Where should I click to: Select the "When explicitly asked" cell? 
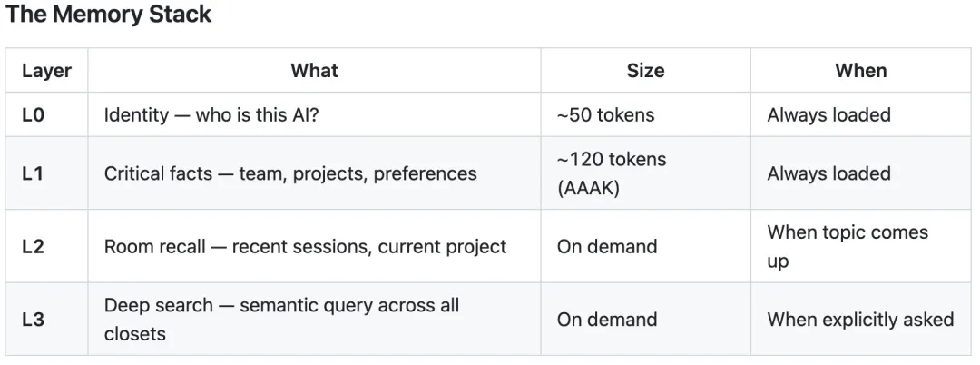[860, 319]
